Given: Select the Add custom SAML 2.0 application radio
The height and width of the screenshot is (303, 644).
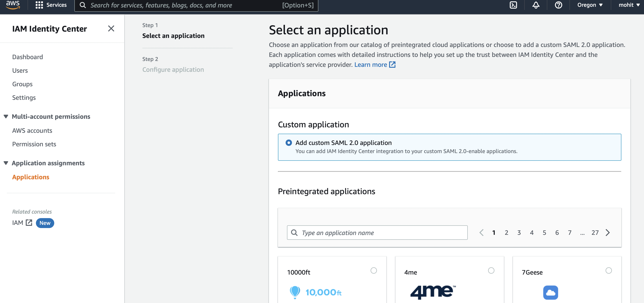Looking at the screenshot, I should point(289,143).
